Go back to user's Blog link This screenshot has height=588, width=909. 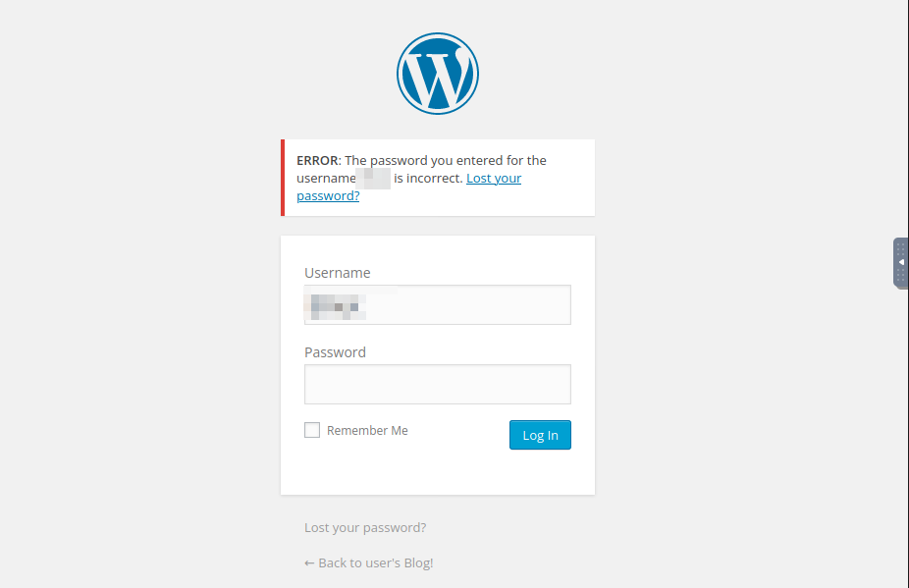(369, 563)
